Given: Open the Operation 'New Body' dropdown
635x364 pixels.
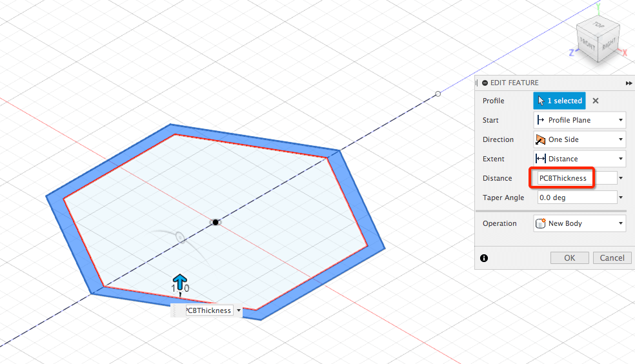Looking at the screenshot, I should coord(580,223).
